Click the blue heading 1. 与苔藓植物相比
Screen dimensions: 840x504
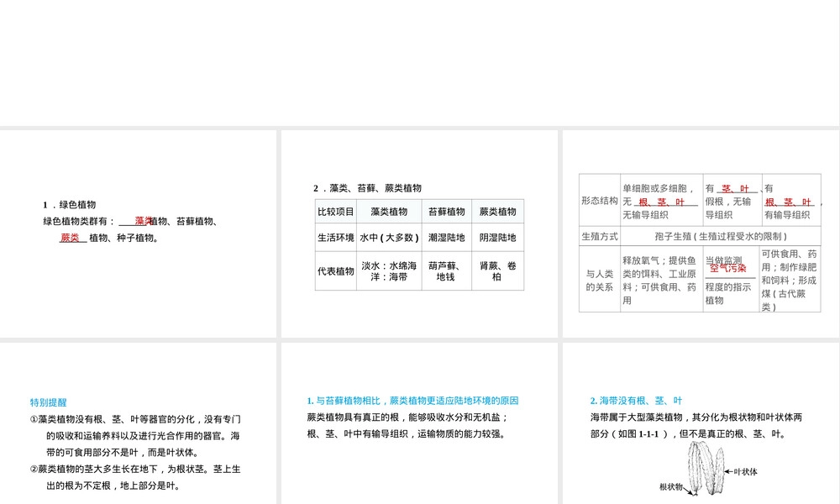[x=412, y=401]
